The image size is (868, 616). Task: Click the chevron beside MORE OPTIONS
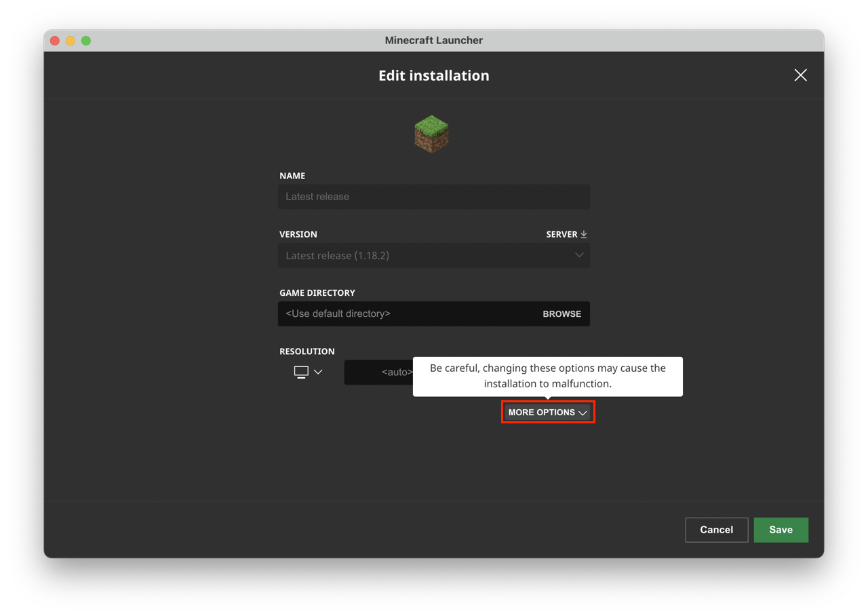(583, 413)
